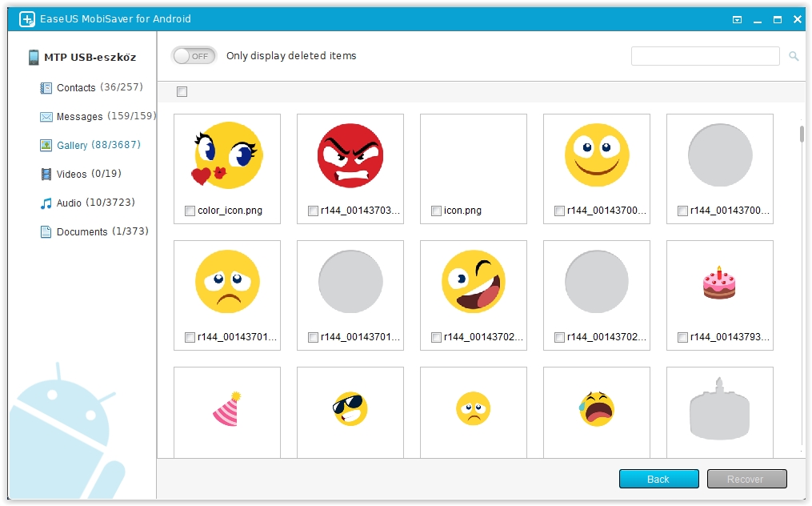Check the checkbox under the smiling emoji
812x506 pixels.
point(559,211)
